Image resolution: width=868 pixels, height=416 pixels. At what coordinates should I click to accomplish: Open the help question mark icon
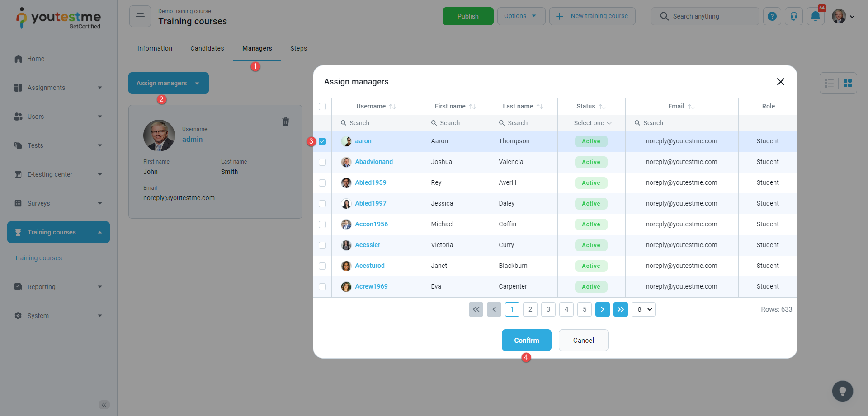point(772,16)
